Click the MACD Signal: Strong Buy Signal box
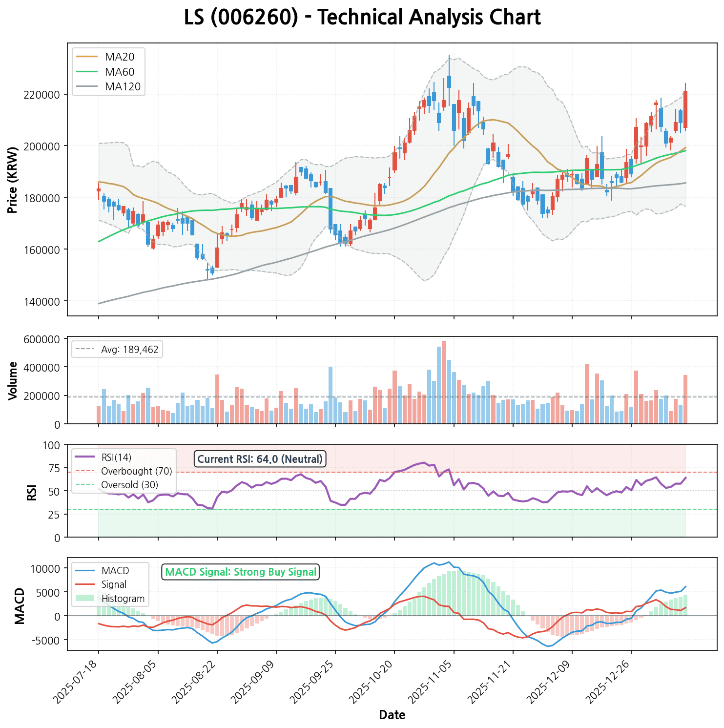724x728 pixels. coord(240,572)
